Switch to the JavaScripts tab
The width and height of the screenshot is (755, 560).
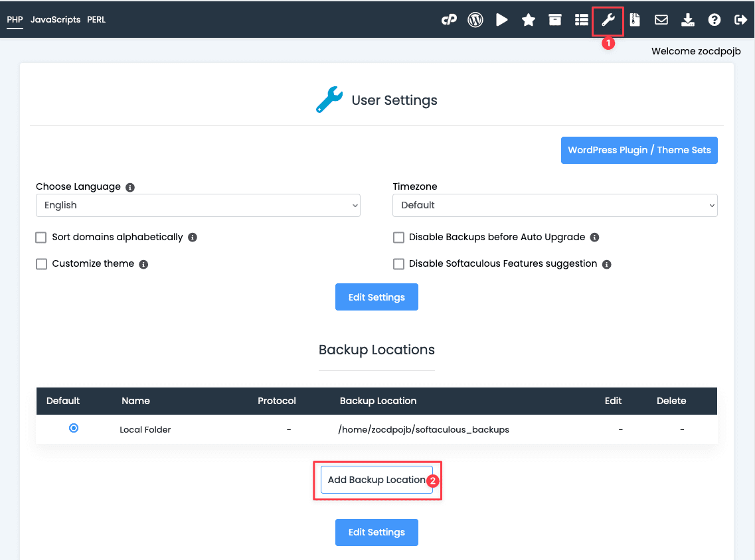click(55, 19)
